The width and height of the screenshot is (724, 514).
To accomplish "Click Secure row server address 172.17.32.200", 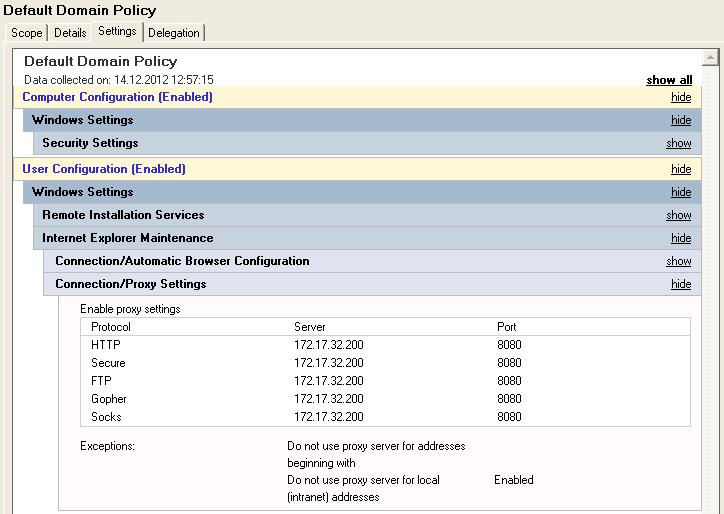I will tap(329, 363).
